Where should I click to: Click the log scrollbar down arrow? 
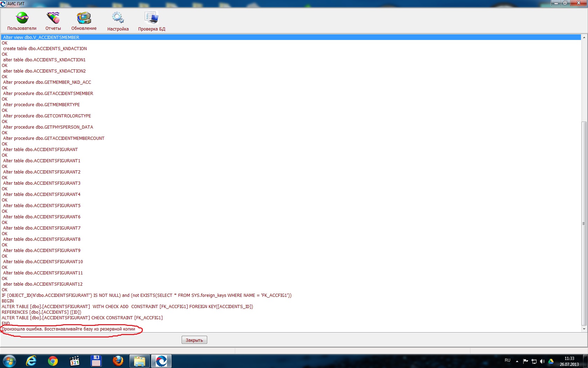584,329
